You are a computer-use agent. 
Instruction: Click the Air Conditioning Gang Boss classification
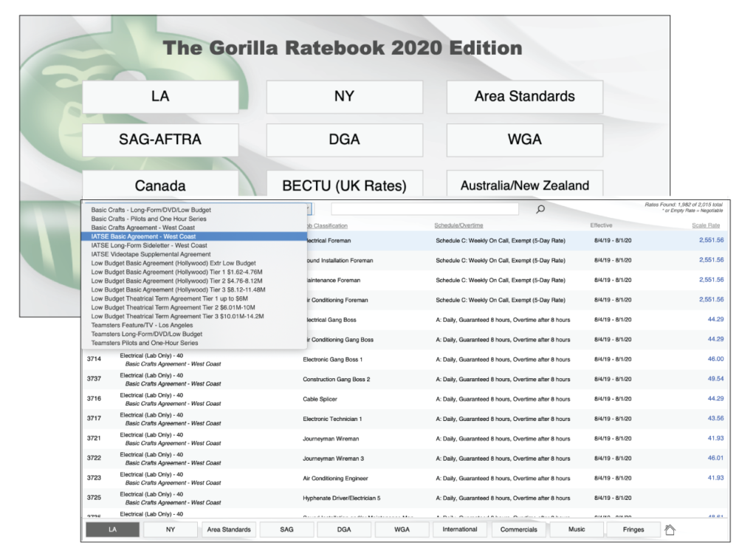tap(340, 340)
